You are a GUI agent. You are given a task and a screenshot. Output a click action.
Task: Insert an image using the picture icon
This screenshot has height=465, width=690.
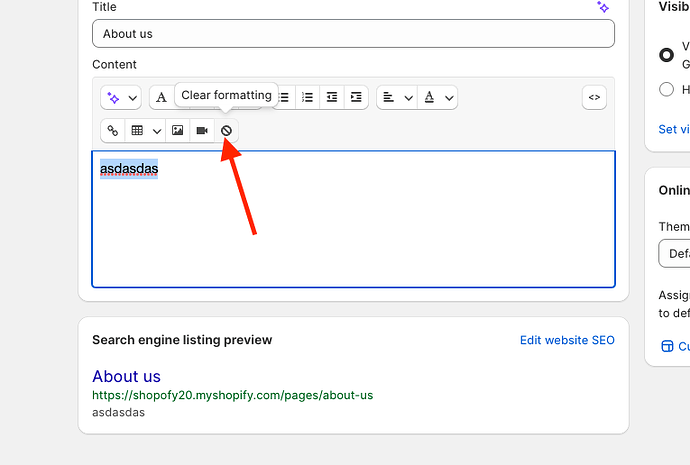(177, 131)
